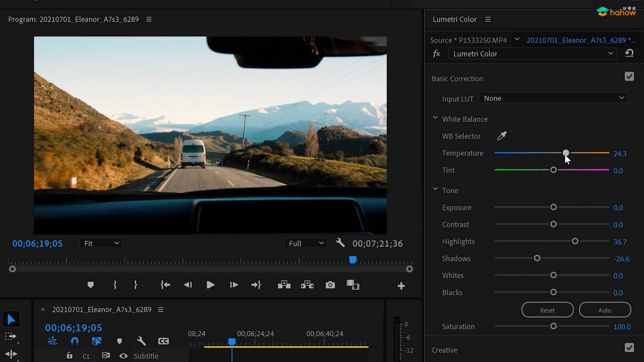The width and height of the screenshot is (644, 362).
Task: Open the button editor plus icon
Action: (401, 286)
